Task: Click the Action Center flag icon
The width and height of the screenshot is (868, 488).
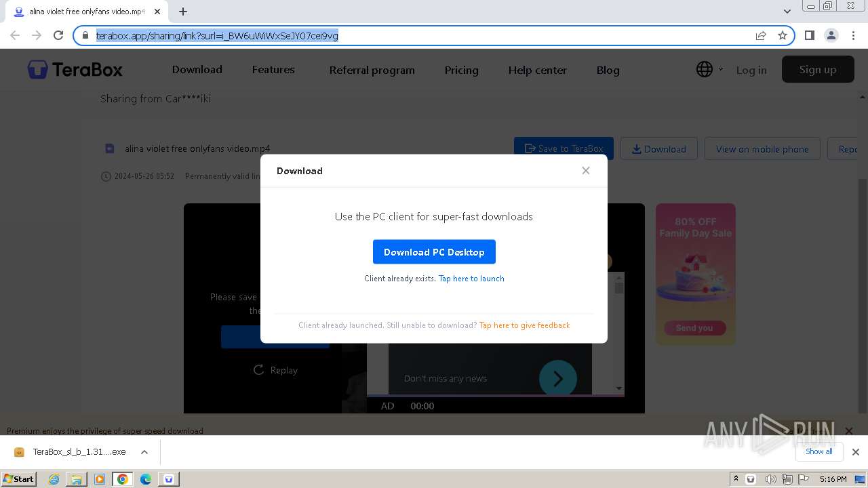Action: 804,479
